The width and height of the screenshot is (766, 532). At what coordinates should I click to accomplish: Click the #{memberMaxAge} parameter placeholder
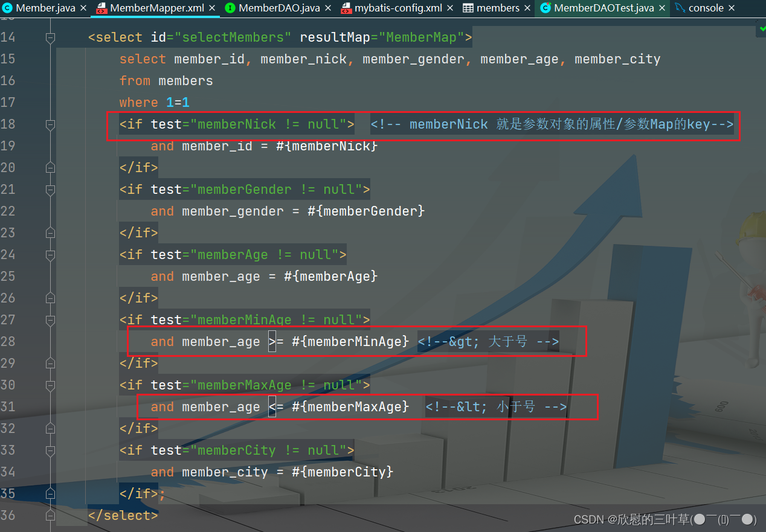click(350, 407)
